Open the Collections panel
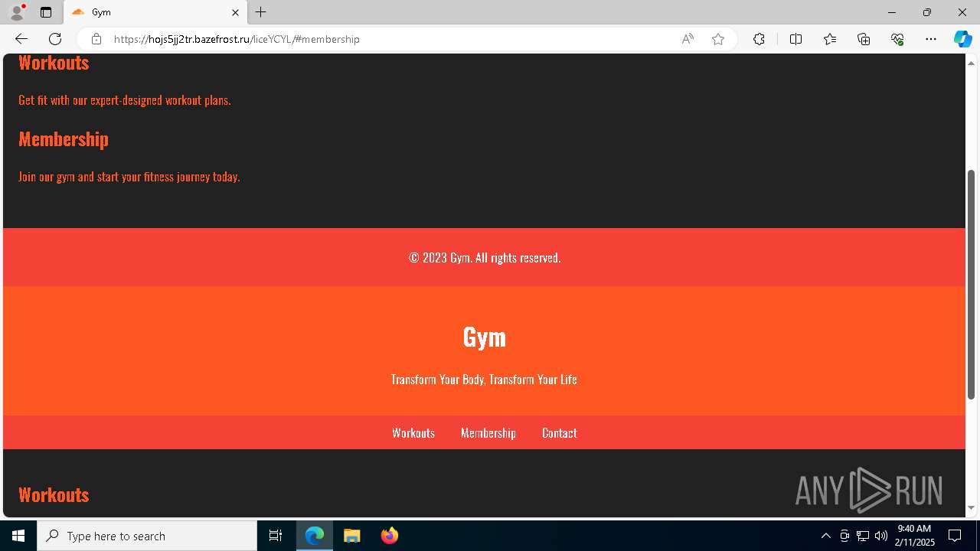Viewport: 980px width, 551px height. (x=864, y=39)
